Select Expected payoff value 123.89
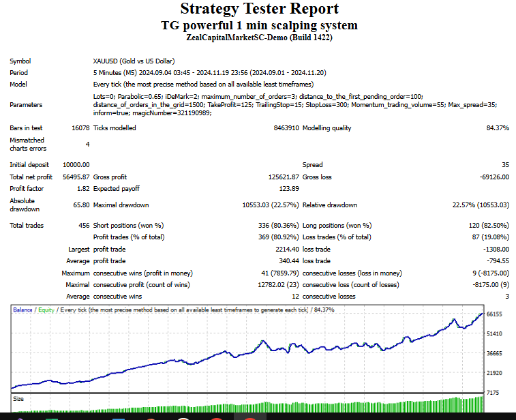516x420 pixels. tap(289, 189)
